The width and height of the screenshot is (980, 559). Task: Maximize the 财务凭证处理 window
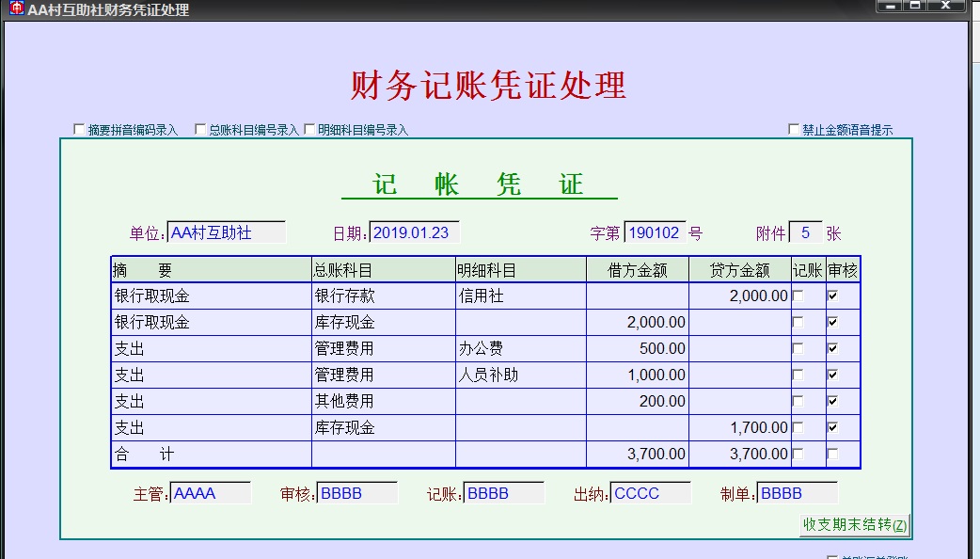(x=915, y=6)
